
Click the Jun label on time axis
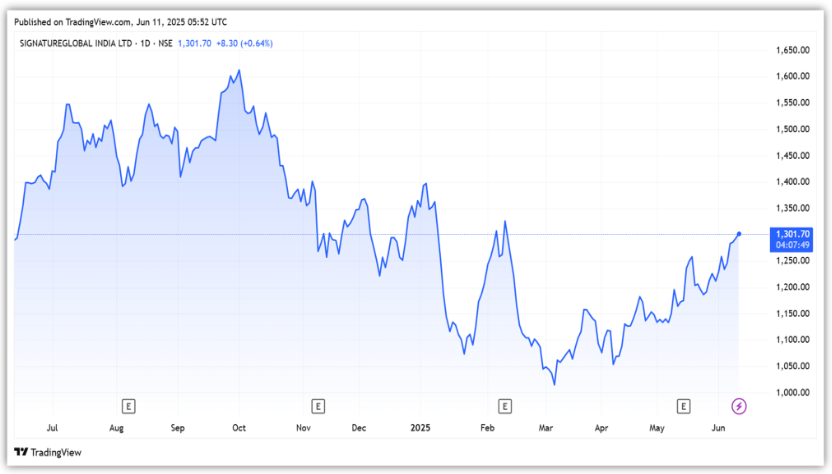(718, 427)
